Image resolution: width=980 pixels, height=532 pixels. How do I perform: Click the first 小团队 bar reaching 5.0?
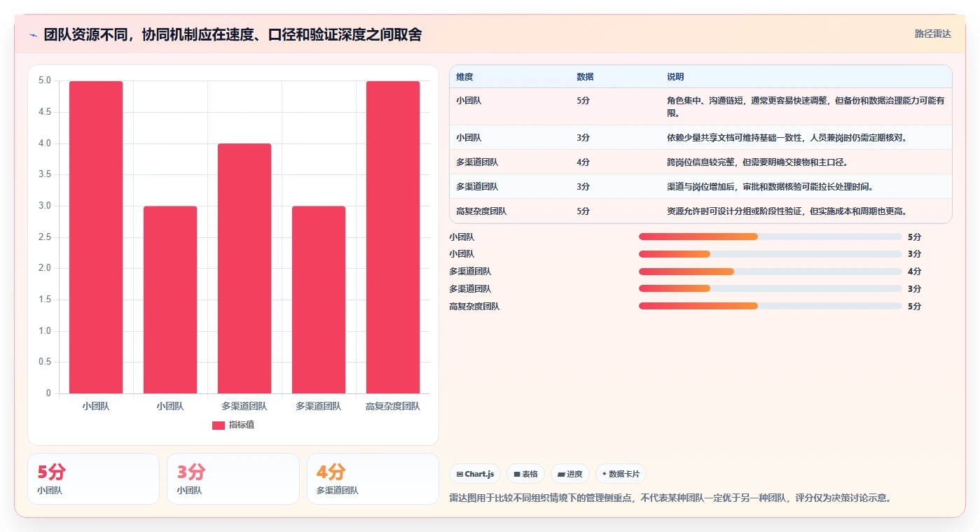point(96,237)
